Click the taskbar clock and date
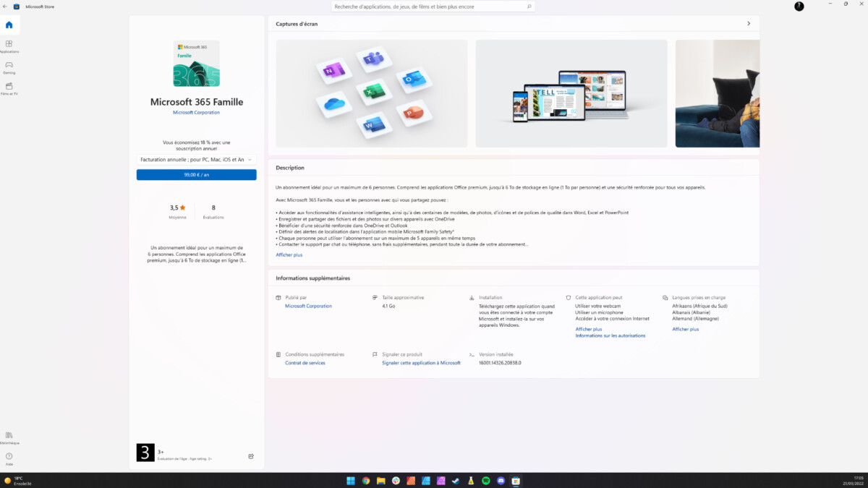This screenshot has height=488, width=868. 854,480
